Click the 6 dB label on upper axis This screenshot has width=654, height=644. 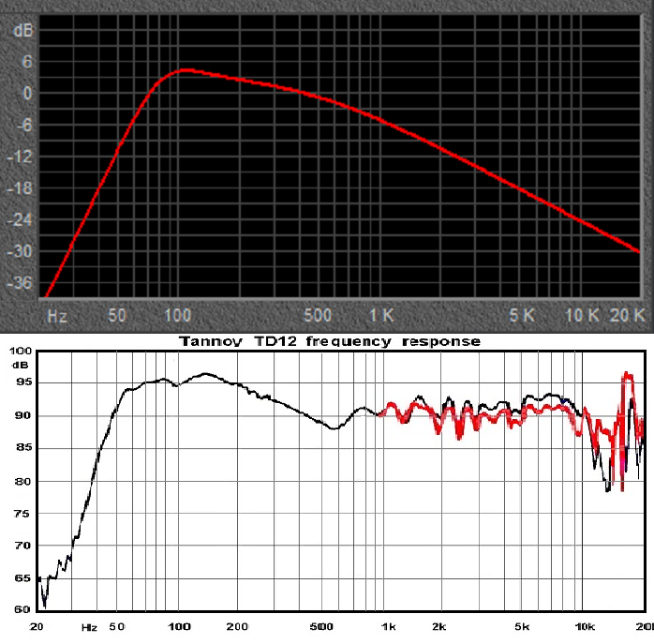click(x=26, y=62)
